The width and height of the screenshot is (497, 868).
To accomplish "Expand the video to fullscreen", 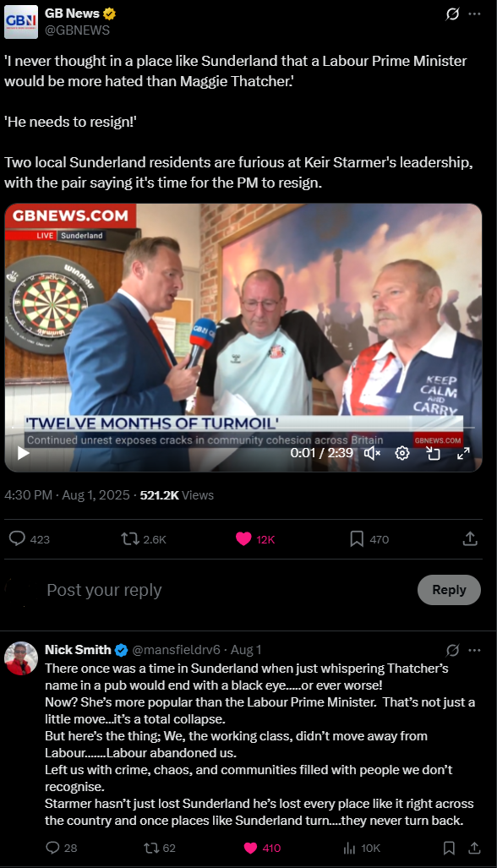I will [462, 453].
